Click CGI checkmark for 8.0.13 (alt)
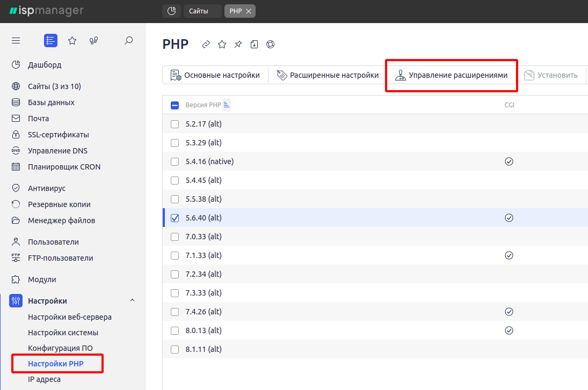588x390 pixels. (509, 330)
